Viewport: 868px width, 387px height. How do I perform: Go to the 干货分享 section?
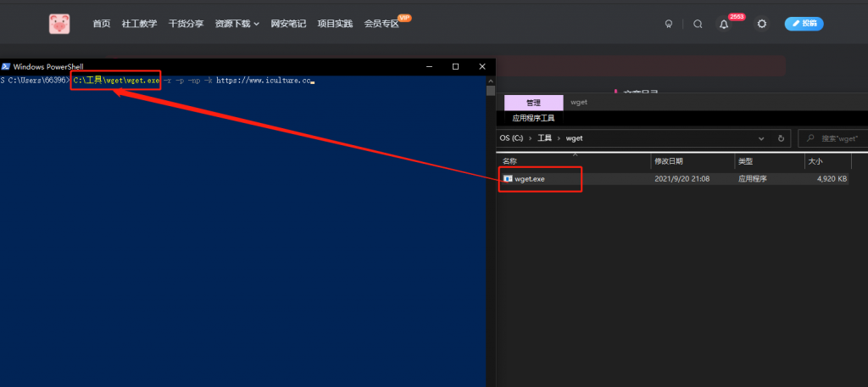click(186, 24)
